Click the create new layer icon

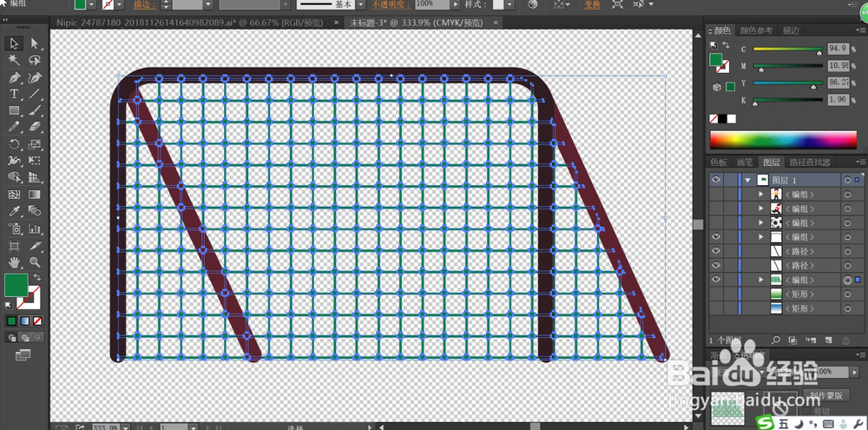click(829, 341)
